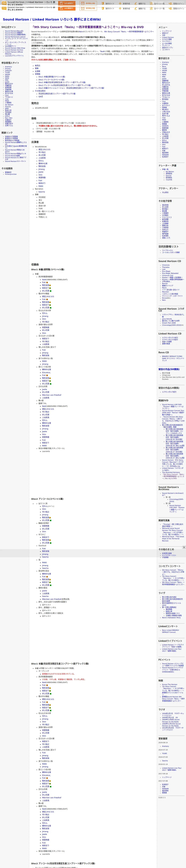This screenshot has height=868, width=186.
Task: Open Linked Horizon Official Website link
Action: tap(14, 53)
